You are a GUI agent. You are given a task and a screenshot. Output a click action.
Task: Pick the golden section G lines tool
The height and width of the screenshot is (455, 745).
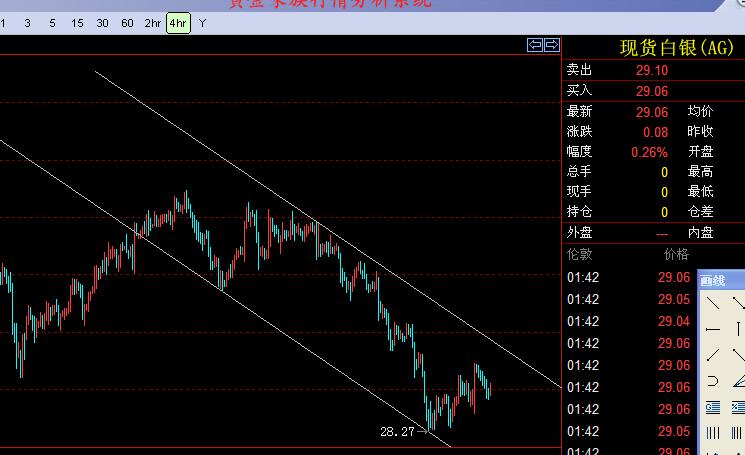[x=713, y=407]
